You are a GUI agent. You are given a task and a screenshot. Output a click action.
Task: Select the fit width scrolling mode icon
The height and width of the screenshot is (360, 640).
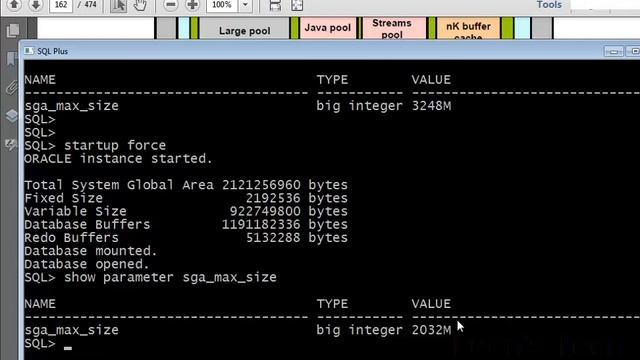click(x=276, y=5)
